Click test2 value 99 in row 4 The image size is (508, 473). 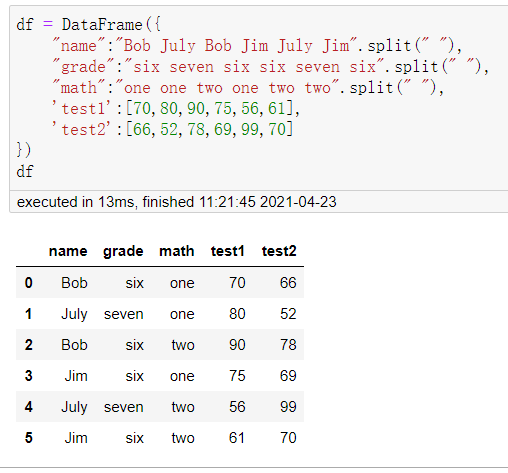[x=288, y=407]
